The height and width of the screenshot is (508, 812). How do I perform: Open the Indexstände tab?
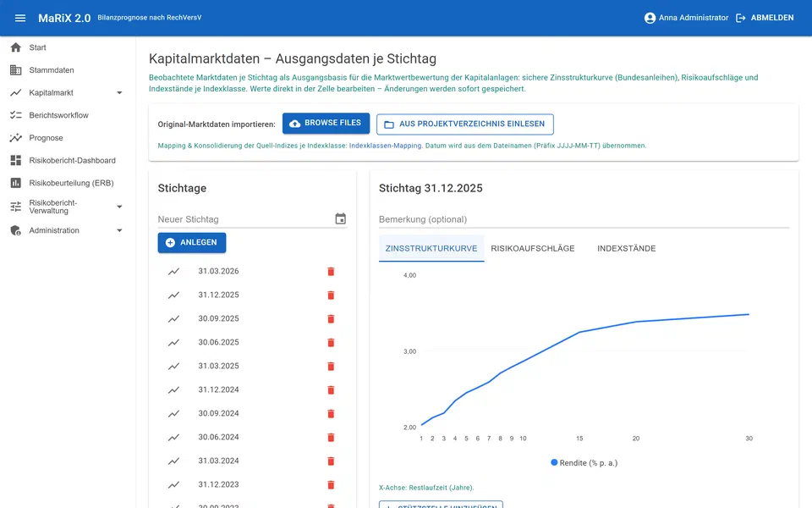[626, 248]
